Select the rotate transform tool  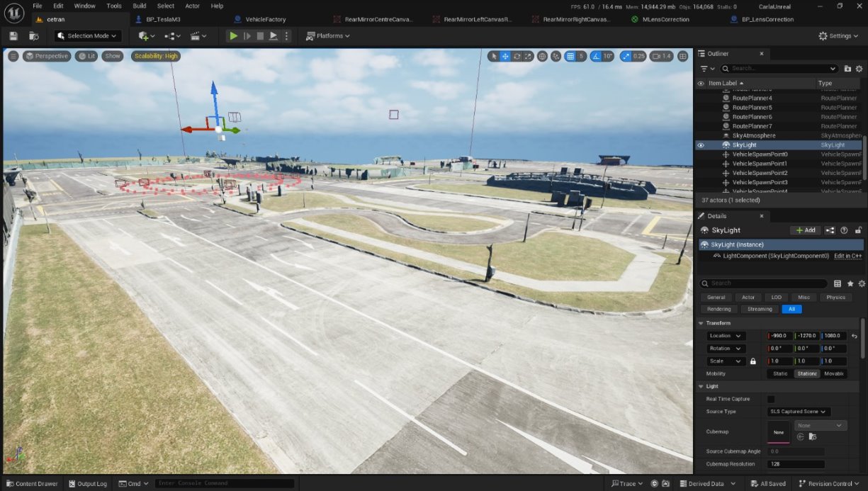click(x=517, y=56)
